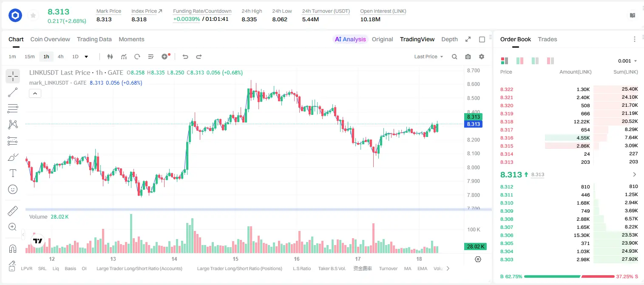
Task: Show only sell orders view
Action: [550, 61]
